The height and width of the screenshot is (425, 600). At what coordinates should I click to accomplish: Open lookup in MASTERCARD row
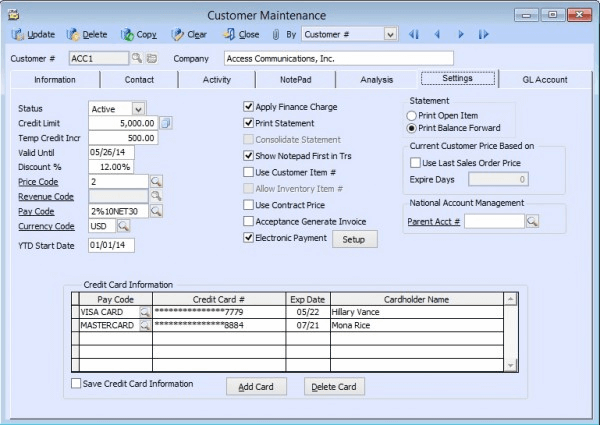145,326
